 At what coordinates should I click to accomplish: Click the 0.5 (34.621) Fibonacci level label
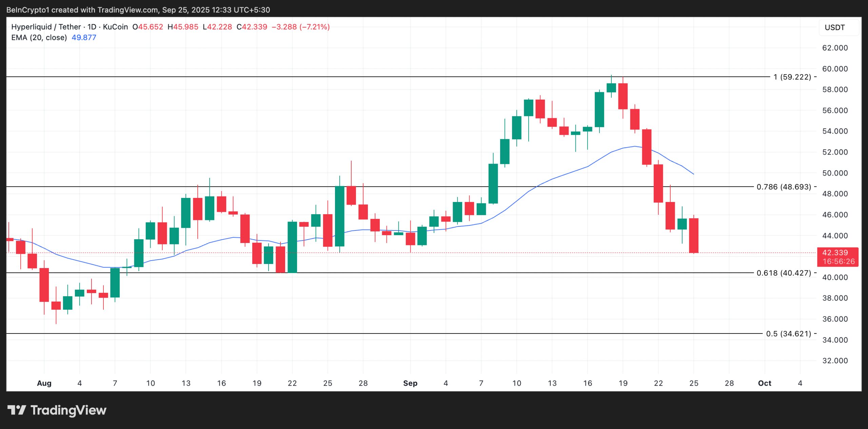tap(788, 334)
